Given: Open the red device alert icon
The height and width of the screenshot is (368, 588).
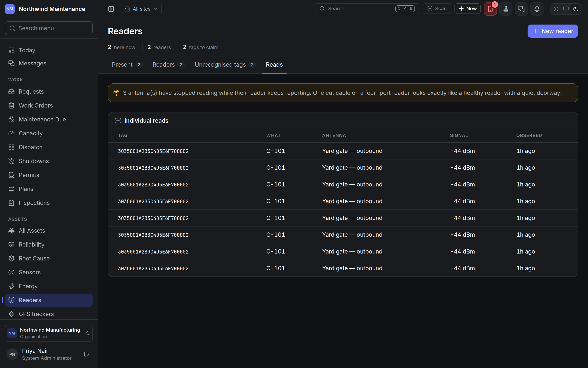Looking at the screenshot, I should pyautogui.click(x=490, y=9).
